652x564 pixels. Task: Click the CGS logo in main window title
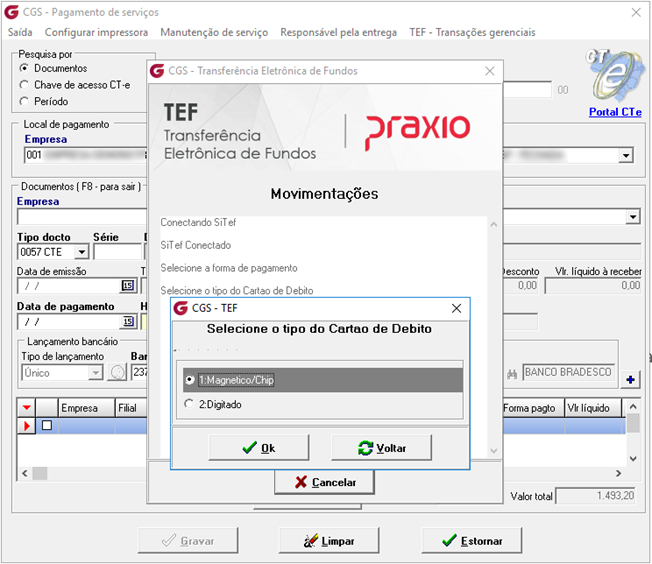click(x=12, y=12)
